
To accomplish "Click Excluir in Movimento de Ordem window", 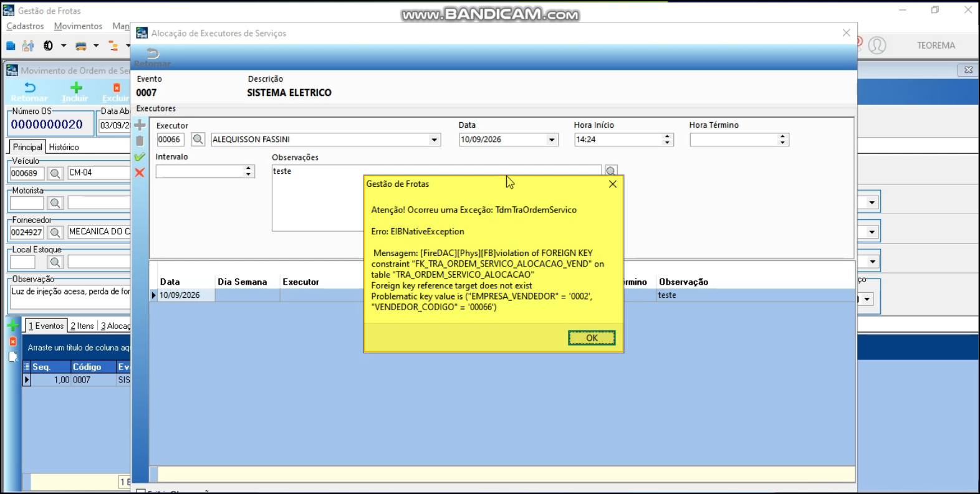I will [x=116, y=92].
